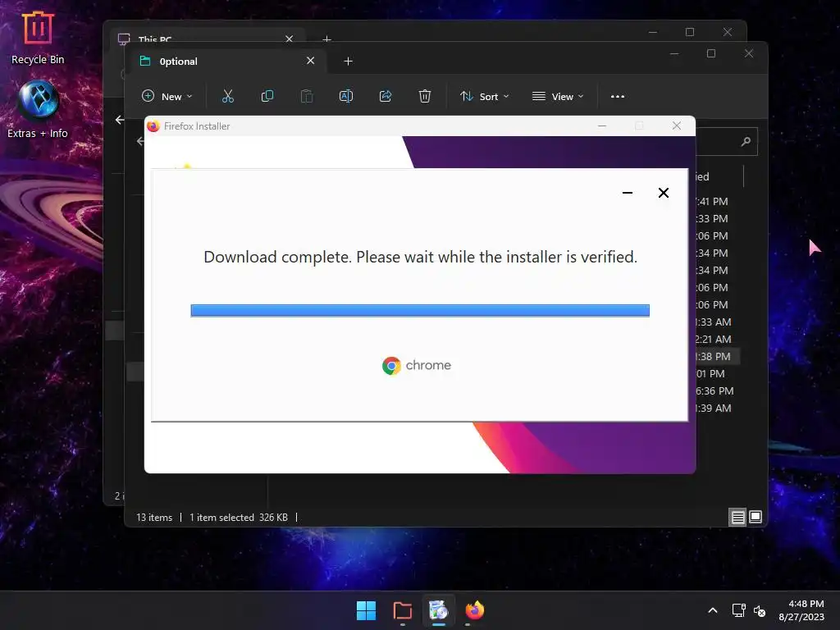Screen dimensions: 840x630
Task: Close the Chrome installer dialog
Action: point(663,193)
